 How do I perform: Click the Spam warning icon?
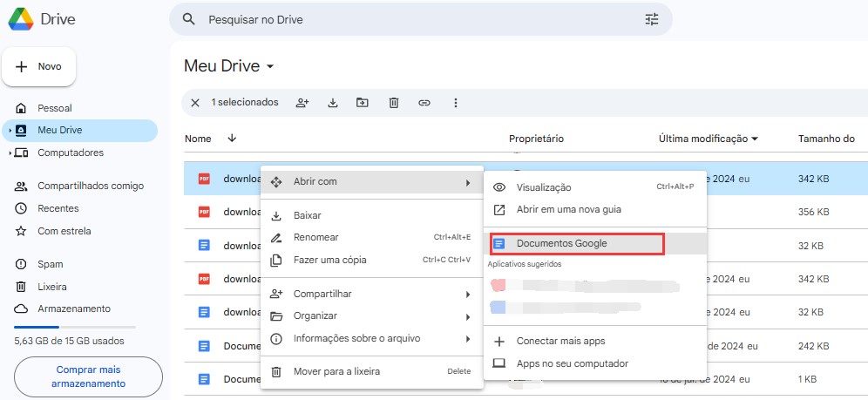click(21, 264)
